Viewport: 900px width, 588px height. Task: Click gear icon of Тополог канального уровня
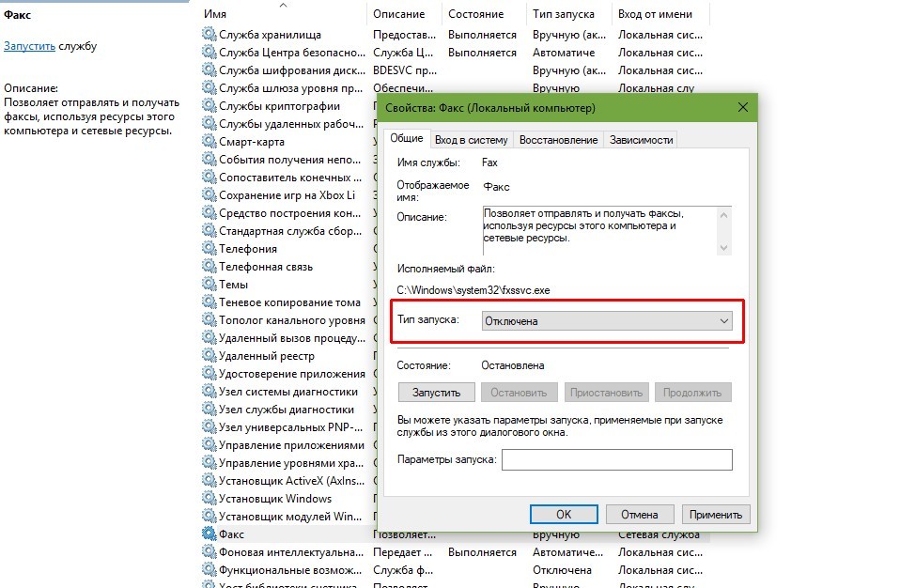(209, 319)
